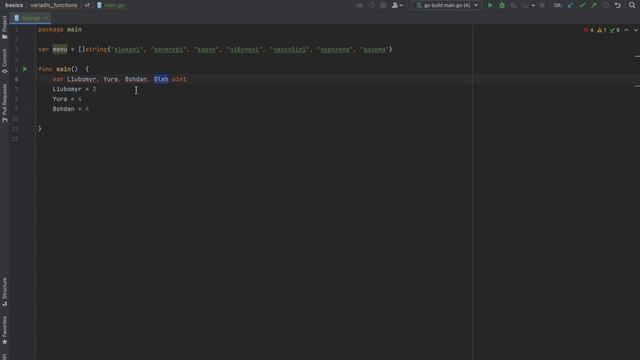Viewport: 640px width, 360px height.
Task: Open the Favorites tool window
Action: click(4, 330)
